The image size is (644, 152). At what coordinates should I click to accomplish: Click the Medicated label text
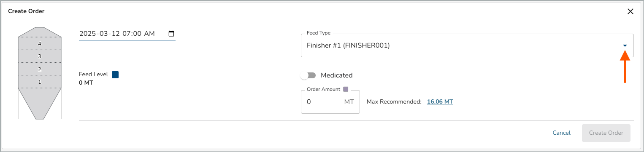[336, 75]
